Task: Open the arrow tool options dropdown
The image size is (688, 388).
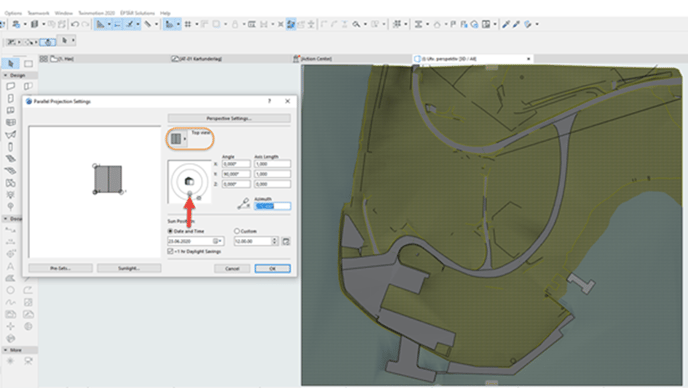Action: 73,40
